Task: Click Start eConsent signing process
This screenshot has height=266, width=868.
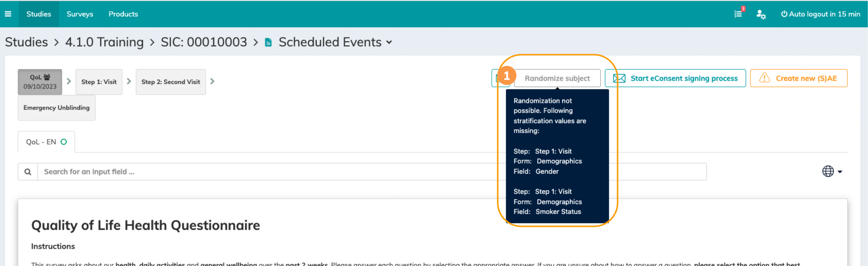Action: click(675, 78)
